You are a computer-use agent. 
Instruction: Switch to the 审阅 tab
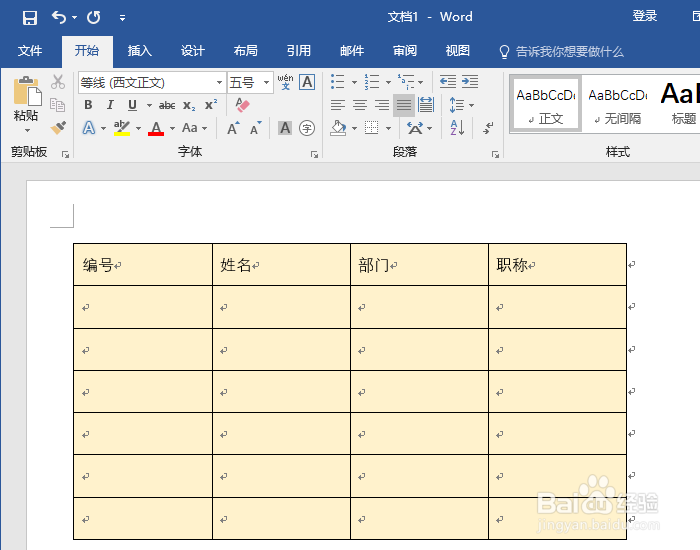(405, 51)
